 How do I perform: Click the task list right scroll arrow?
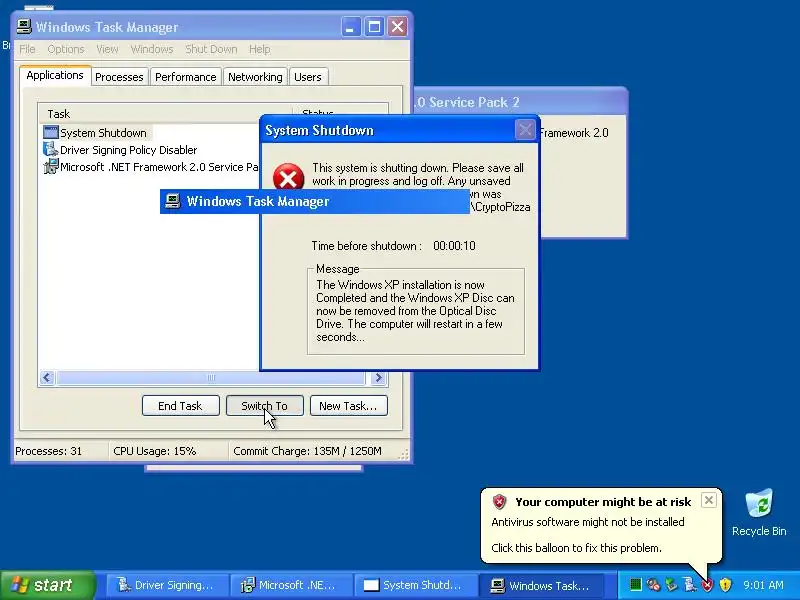[x=378, y=378]
